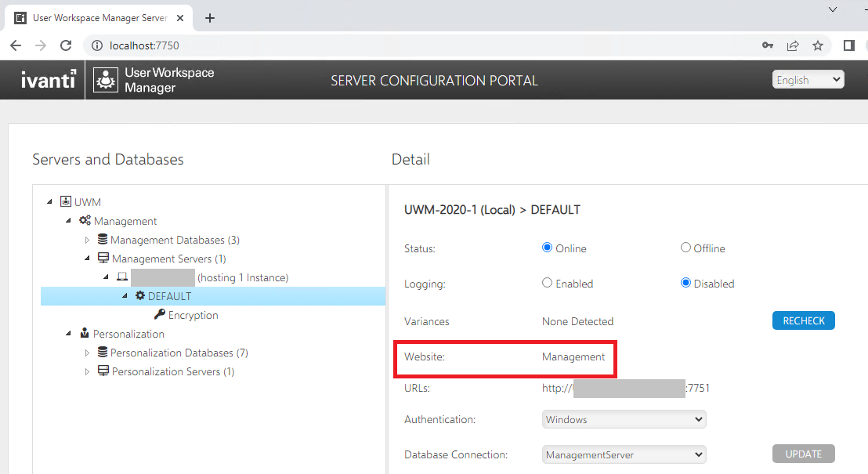Switch to User Workspace Manager Server tab
Image resolution: width=868 pixels, height=474 pixels.
[x=99, y=17]
